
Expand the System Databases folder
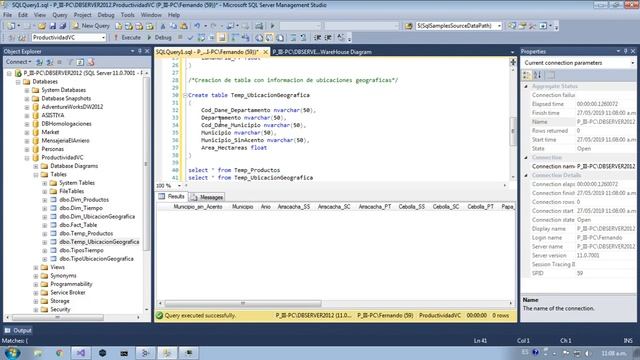click(x=27, y=90)
